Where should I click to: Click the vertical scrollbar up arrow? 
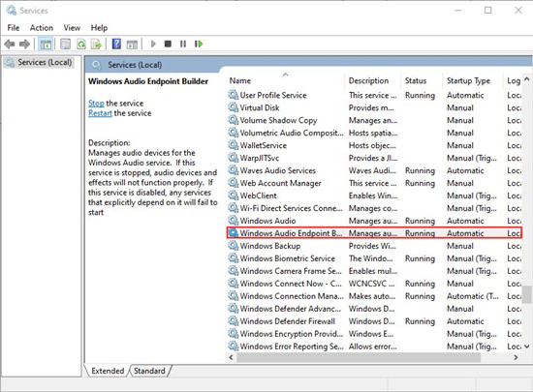coord(527,79)
